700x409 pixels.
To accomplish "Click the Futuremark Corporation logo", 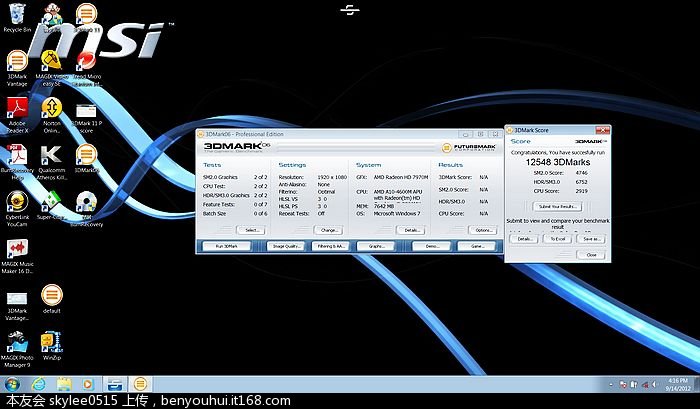I will [469, 147].
